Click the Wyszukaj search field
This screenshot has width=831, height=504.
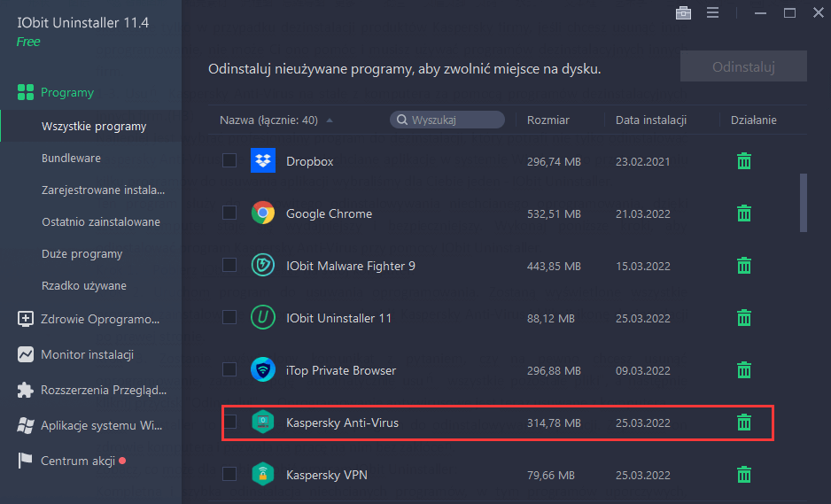(447, 120)
